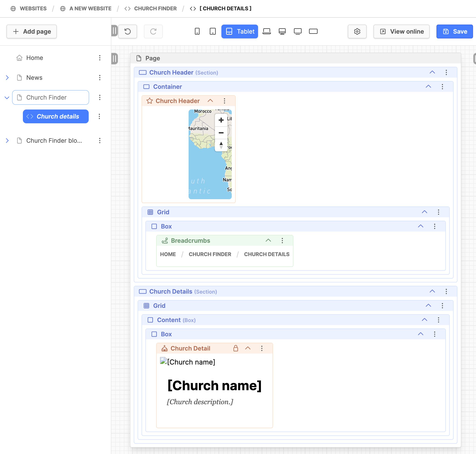This screenshot has height=454, width=476.
Task: Toggle the left sidebar drag handle
Action: [x=114, y=31]
